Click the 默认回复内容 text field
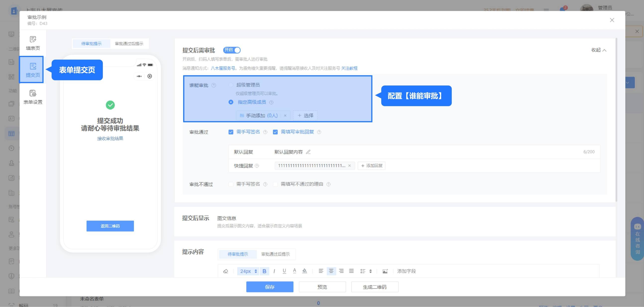This screenshot has width=644, height=307. coord(288,152)
